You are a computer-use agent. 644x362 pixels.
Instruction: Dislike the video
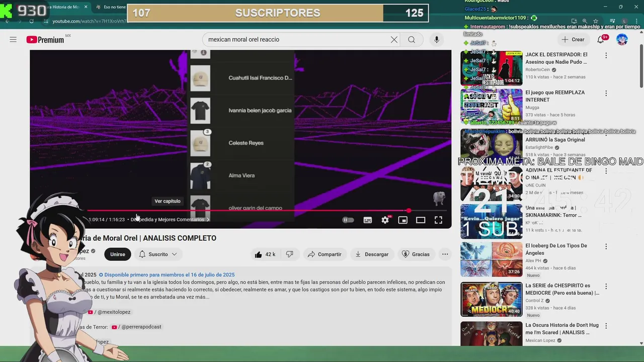pyautogui.click(x=290, y=254)
